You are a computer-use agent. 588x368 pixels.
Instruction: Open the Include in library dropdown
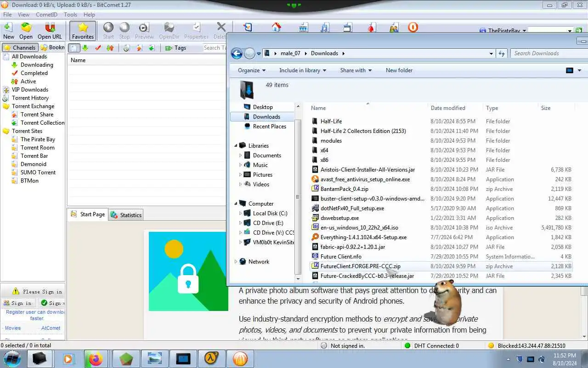[x=303, y=70]
